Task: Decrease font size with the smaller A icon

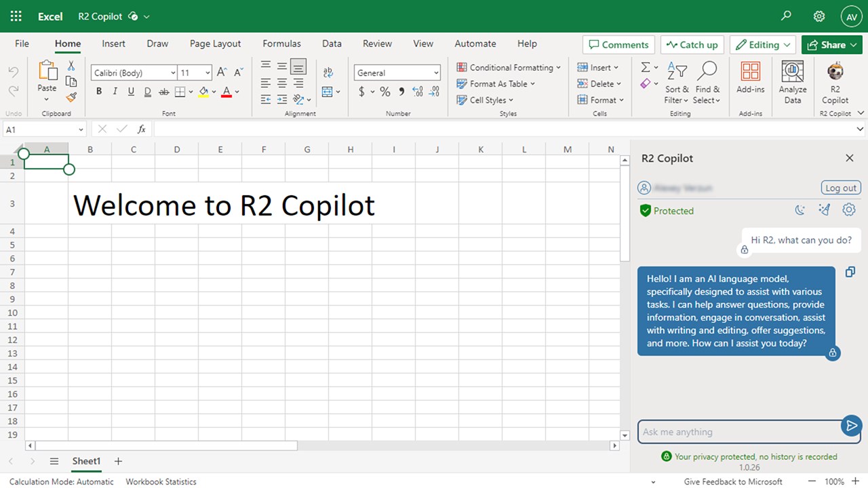Action: pyautogui.click(x=239, y=73)
